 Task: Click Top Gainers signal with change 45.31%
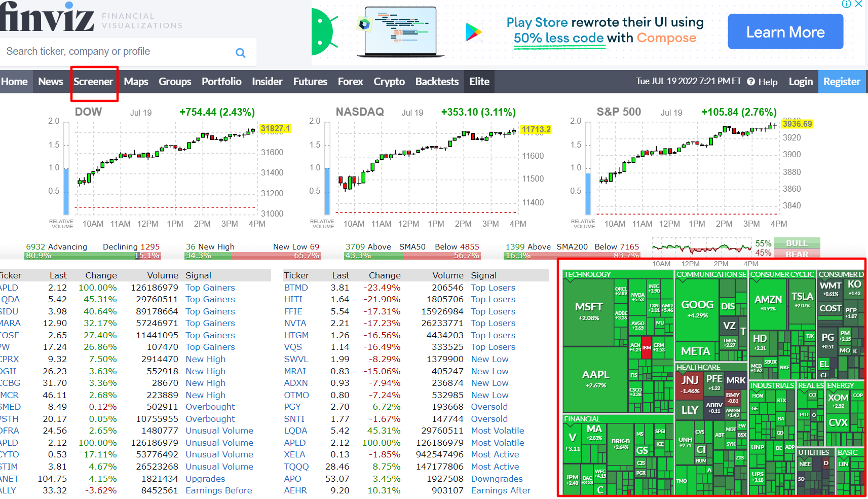click(x=210, y=299)
